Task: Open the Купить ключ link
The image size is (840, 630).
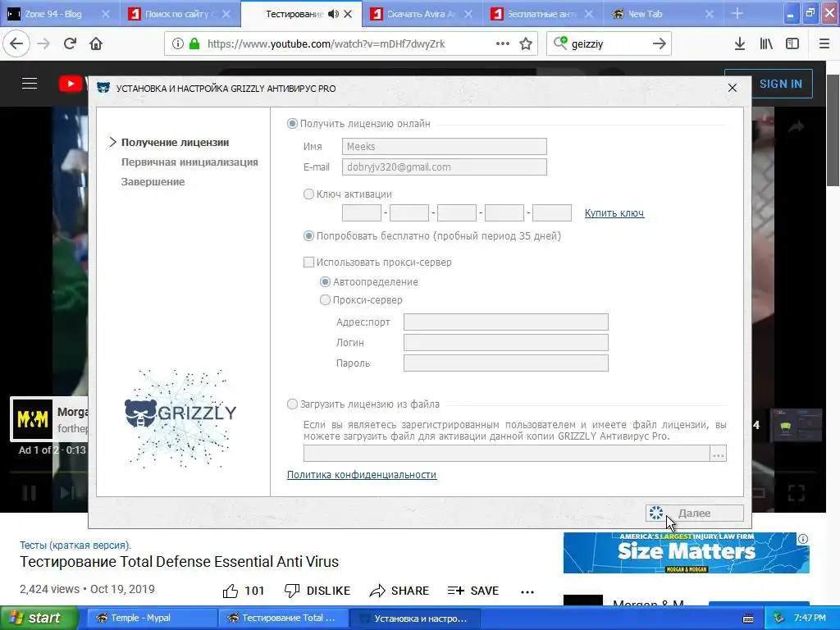Action: tap(614, 213)
